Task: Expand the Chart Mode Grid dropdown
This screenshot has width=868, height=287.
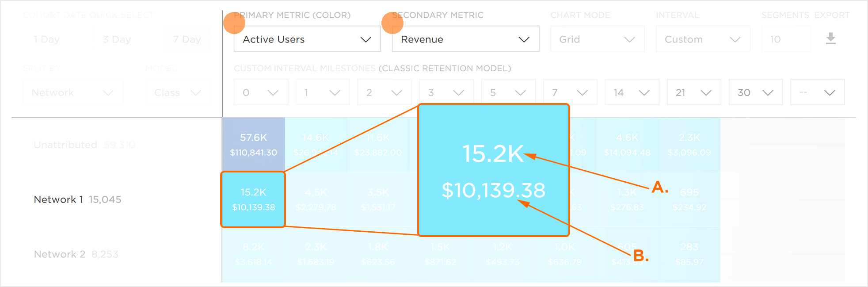Action: point(597,39)
